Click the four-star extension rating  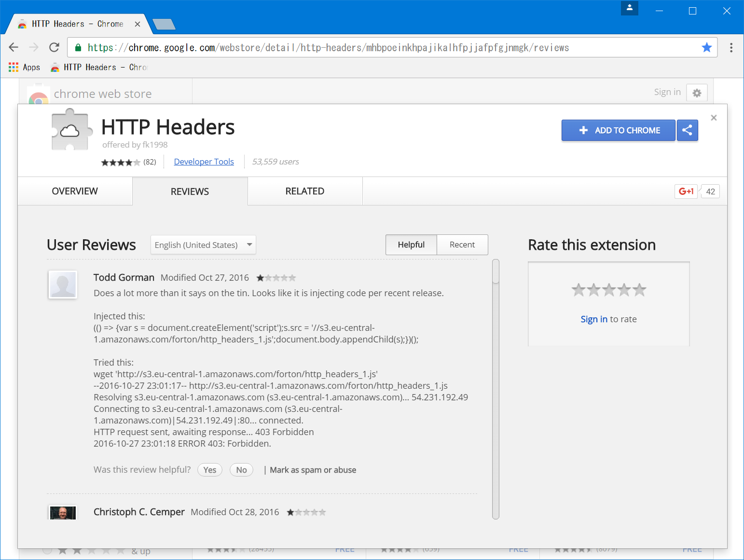121,162
